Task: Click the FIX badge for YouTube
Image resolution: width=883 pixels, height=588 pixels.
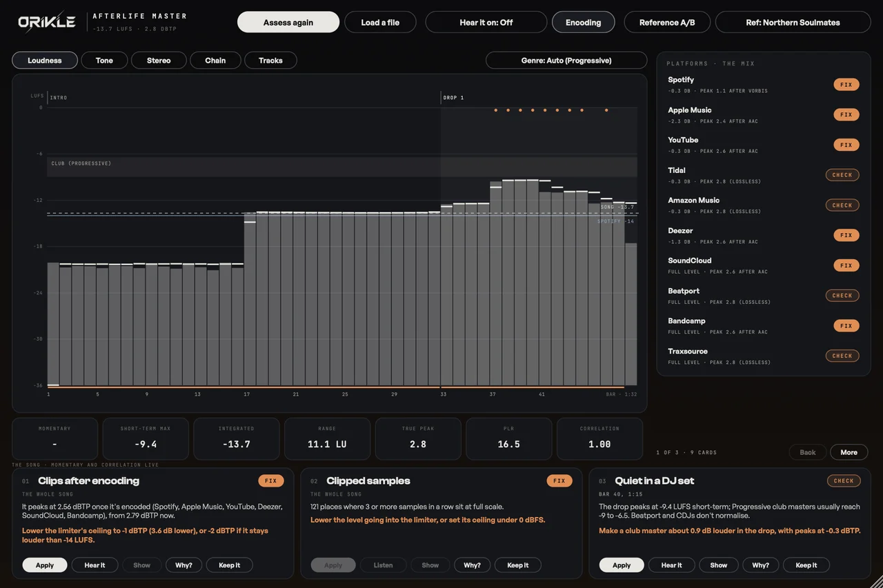Action: (x=846, y=145)
